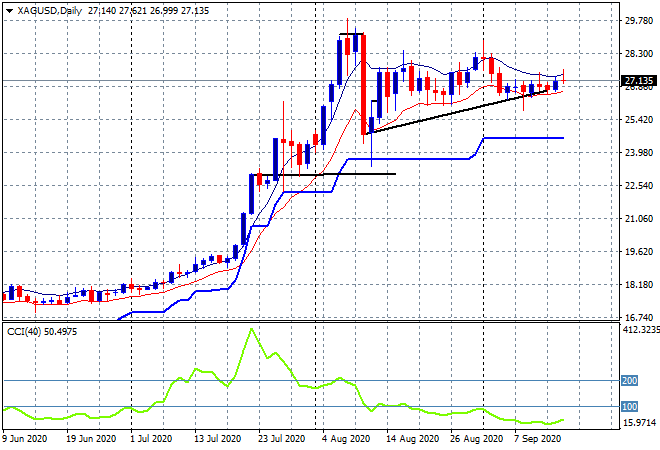Select the CCI 200 level marker
The height and width of the screenshot is (450, 660).
pyautogui.click(x=630, y=381)
